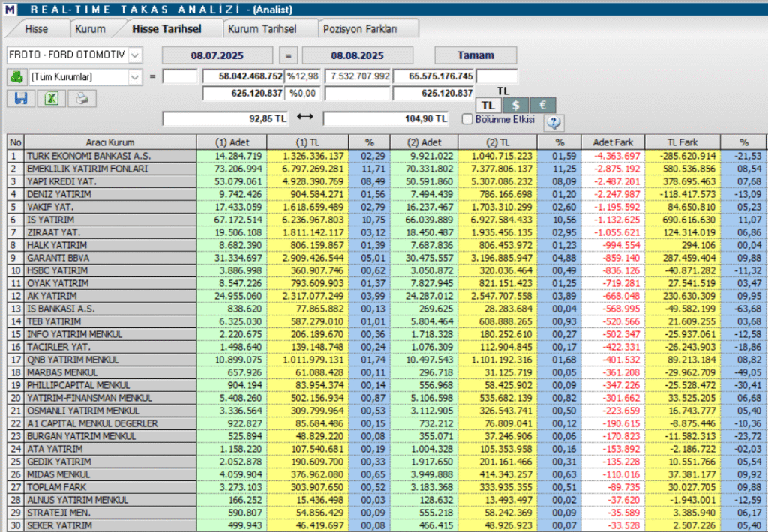
Task: Enable the Bölünme Etkisi checkbox
Action: click(467, 118)
